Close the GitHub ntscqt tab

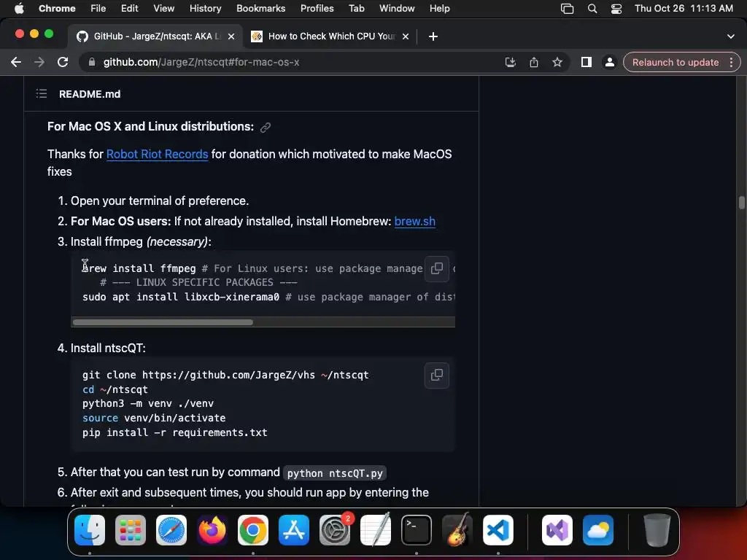(231, 36)
